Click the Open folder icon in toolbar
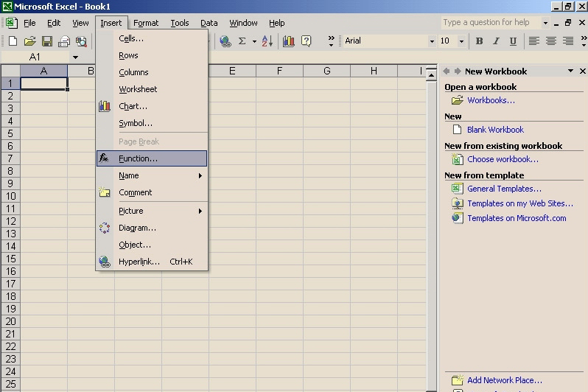This screenshot has width=588, height=392. click(x=29, y=41)
